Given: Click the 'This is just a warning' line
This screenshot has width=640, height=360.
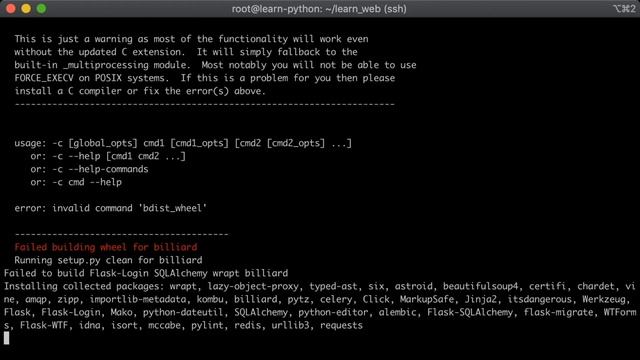Looking at the screenshot, I should pyautogui.click(x=191, y=39).
